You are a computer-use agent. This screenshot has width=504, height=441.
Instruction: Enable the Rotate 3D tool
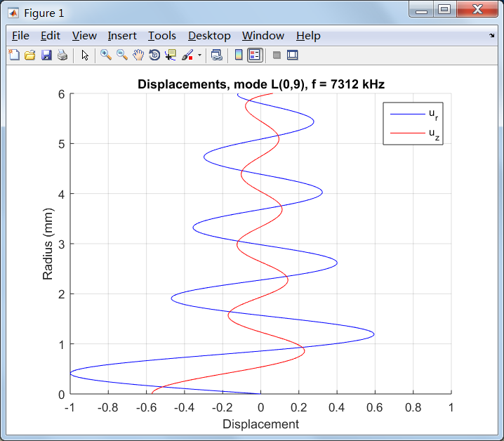coord(154,55)
